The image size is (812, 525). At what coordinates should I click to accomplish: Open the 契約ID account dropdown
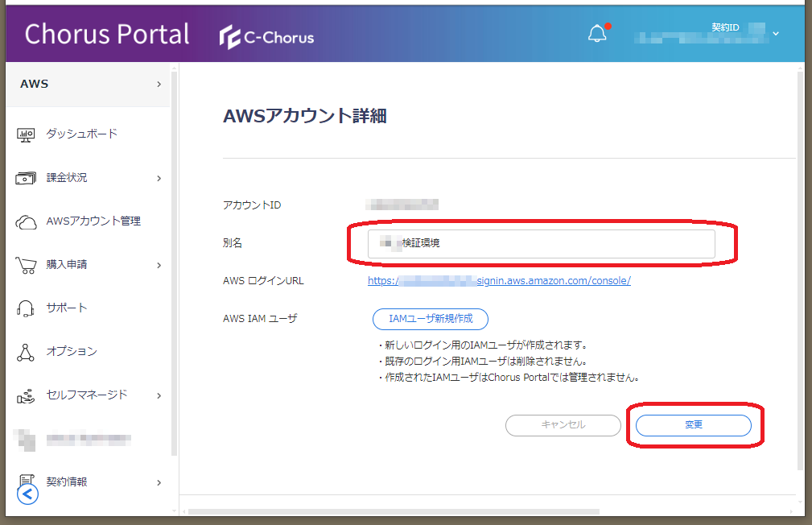tap(776, 34)
